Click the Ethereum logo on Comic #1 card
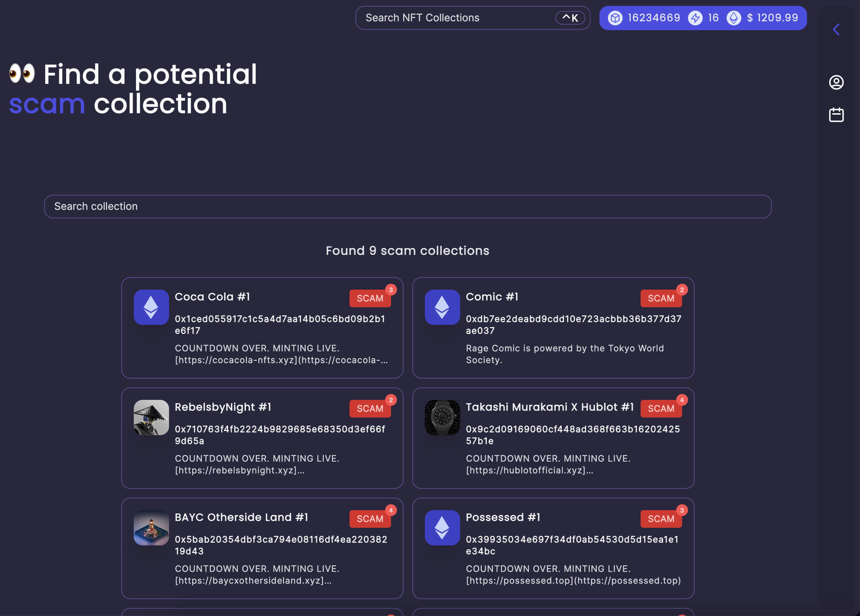860x616 pixels. pyautogui.click(x=442, y=307)
